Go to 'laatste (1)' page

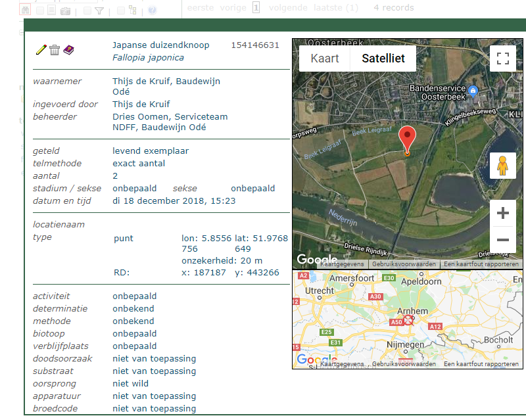pyautogui.click(x=336, y=8)
